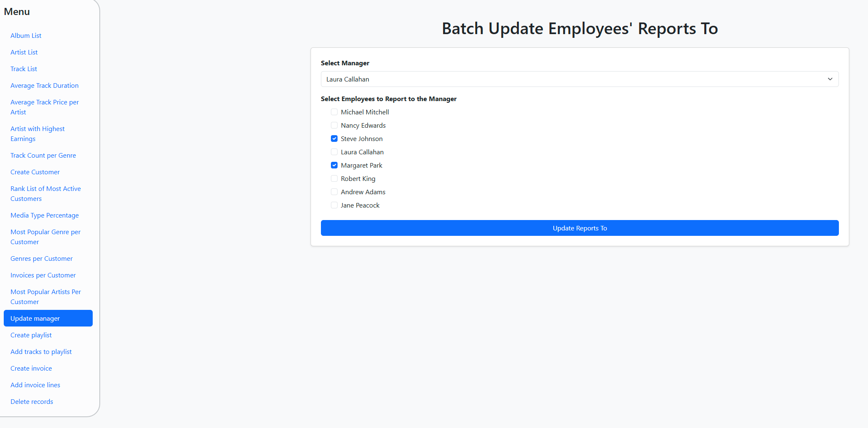Viewport: 868px width, 428px height.
Task: Go to the Artist List page
Action: tap(24, 52)
